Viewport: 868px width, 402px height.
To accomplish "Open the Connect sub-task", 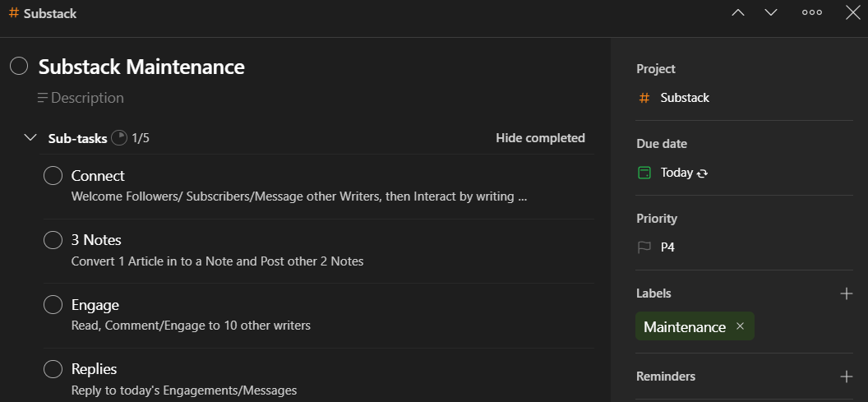I will (98, 176).
